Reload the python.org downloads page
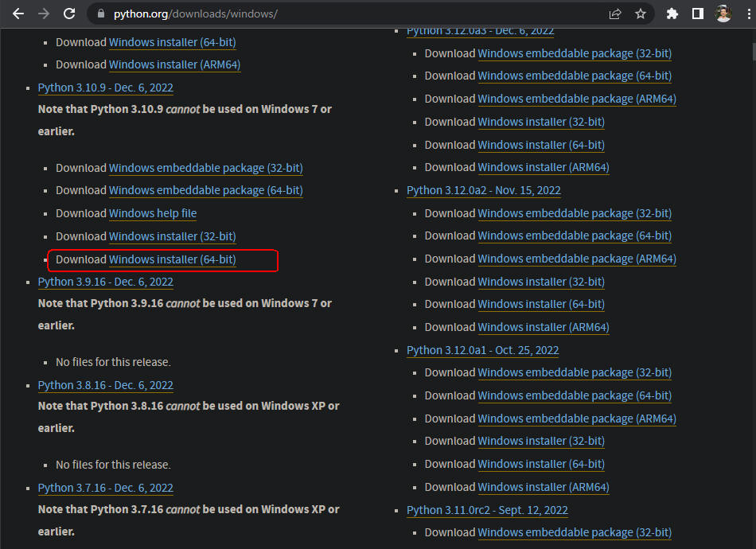756x549 pixels. point(69,14)
